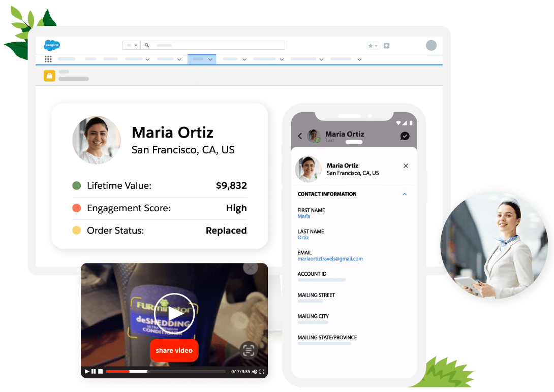This screenshot has height=392, width=554.
Task: Seek on the video progress bar
Action: pyautogui.click(x=166, y=372)
